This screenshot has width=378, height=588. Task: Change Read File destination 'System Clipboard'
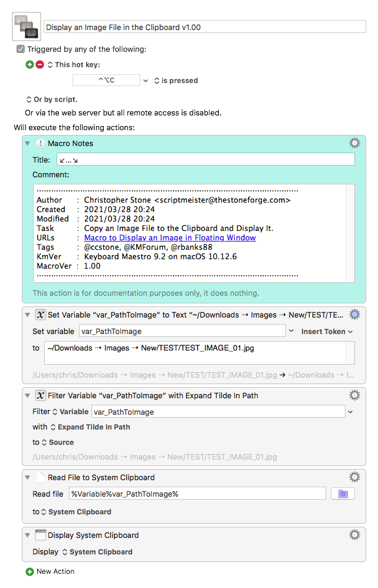tap(76, 512)
